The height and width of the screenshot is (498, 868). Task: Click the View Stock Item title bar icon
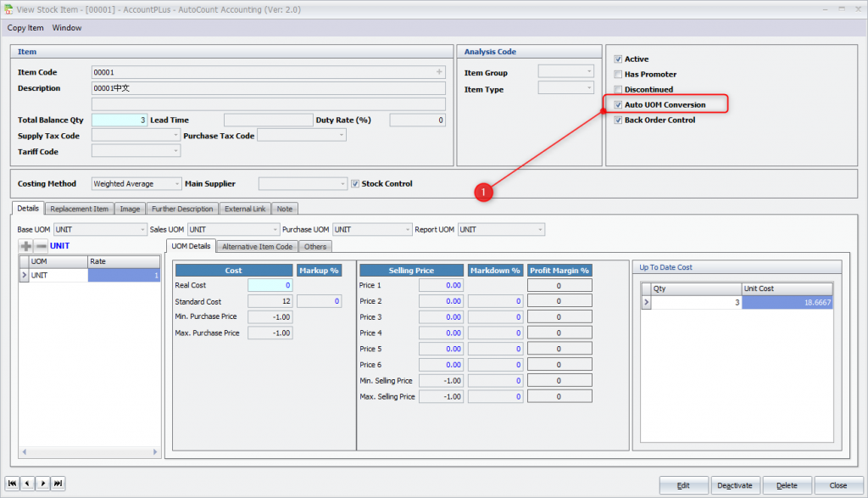pos(8,8)
